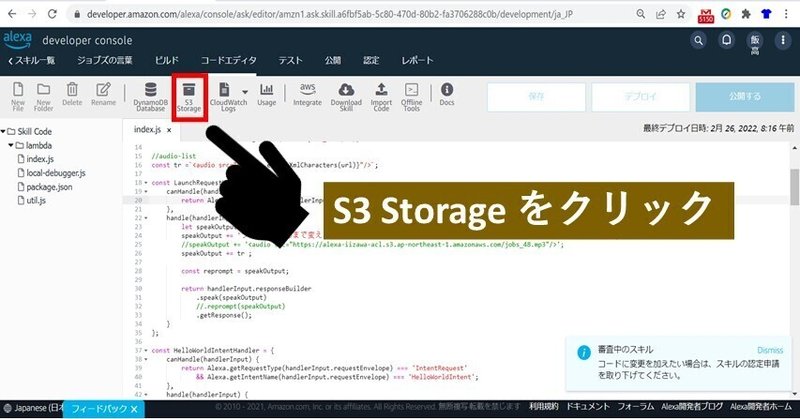Reload the browser page

coord(52,14)
